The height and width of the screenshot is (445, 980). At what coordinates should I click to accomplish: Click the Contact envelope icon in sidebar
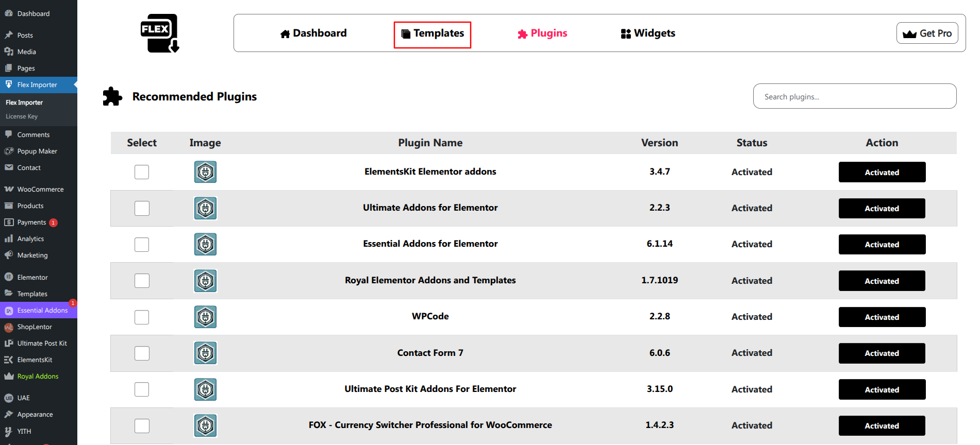(9, 167)
